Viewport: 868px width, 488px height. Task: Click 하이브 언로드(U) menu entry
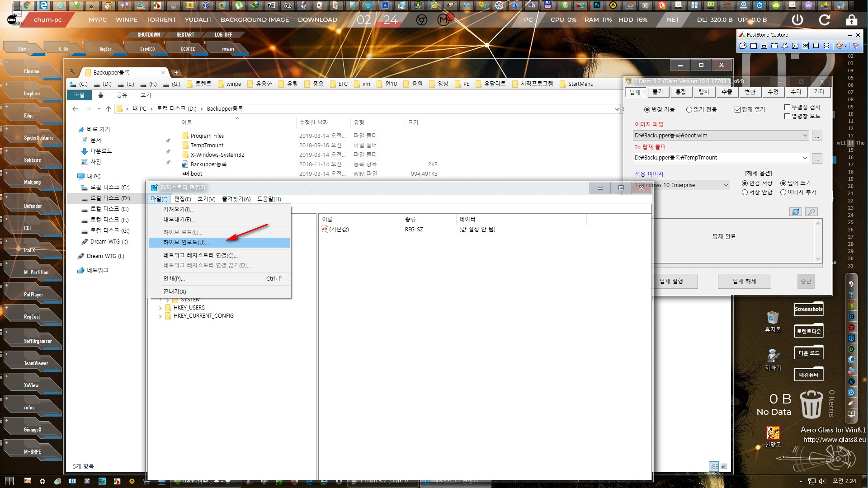pyautogui.click(x=219, y=243)
